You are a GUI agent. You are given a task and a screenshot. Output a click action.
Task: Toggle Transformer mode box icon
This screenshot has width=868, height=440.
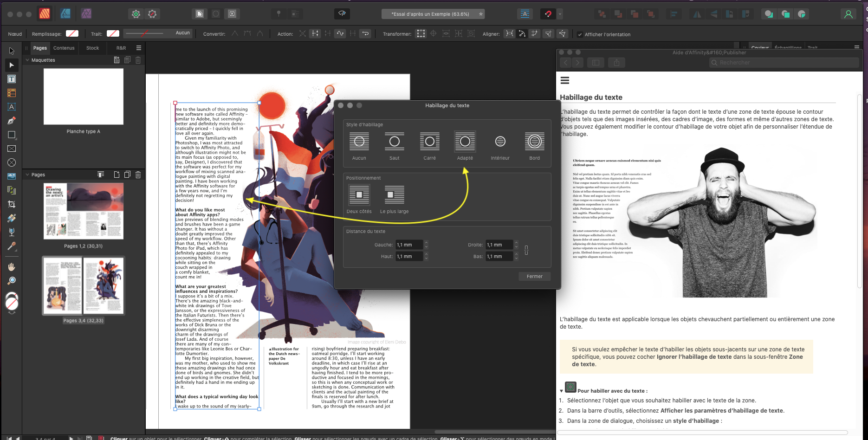coord(421,33)
